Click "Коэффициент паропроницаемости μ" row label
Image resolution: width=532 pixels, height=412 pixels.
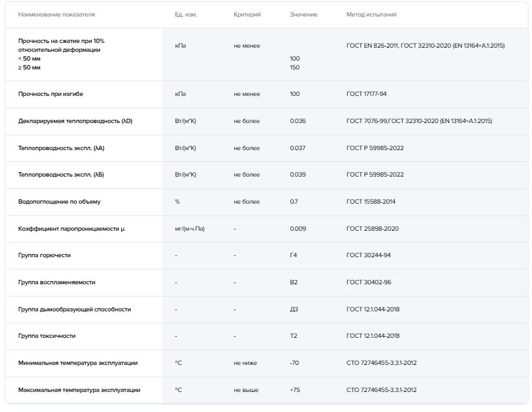pyautogui.click(x=71, y=229)
